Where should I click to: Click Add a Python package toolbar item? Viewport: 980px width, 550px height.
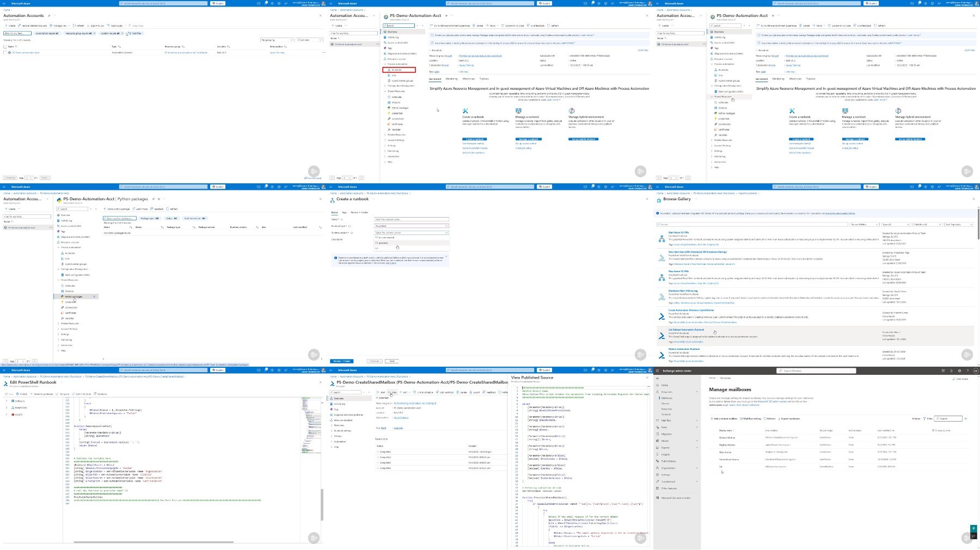(117, 209)
